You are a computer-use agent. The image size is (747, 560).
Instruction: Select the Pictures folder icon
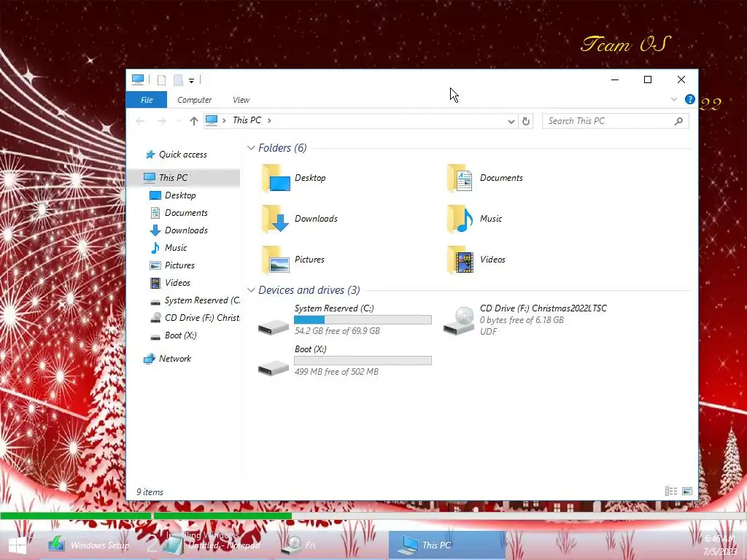276,260
